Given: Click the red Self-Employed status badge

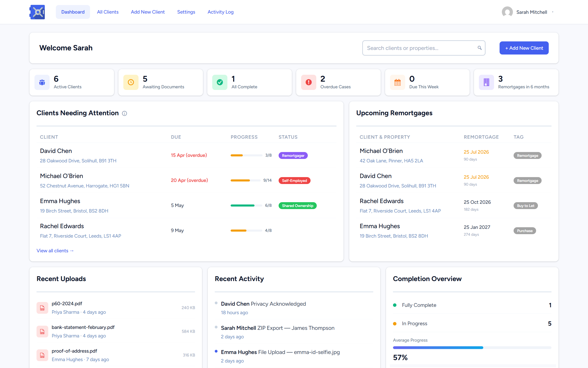Looking at the screenshot, I should 294,181.
